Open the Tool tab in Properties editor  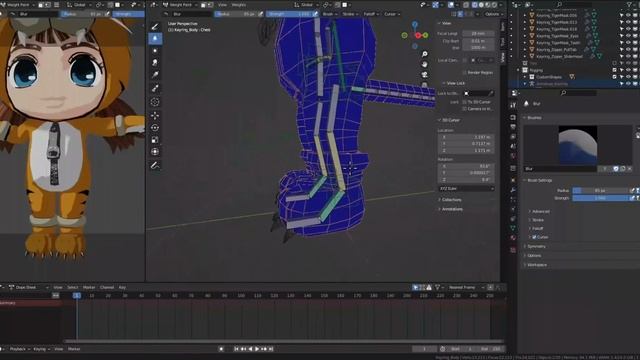(513, 105)
